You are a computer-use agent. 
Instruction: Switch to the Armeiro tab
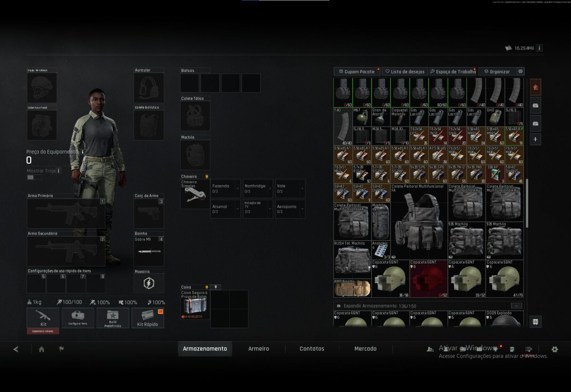click(x=259, y=349)
